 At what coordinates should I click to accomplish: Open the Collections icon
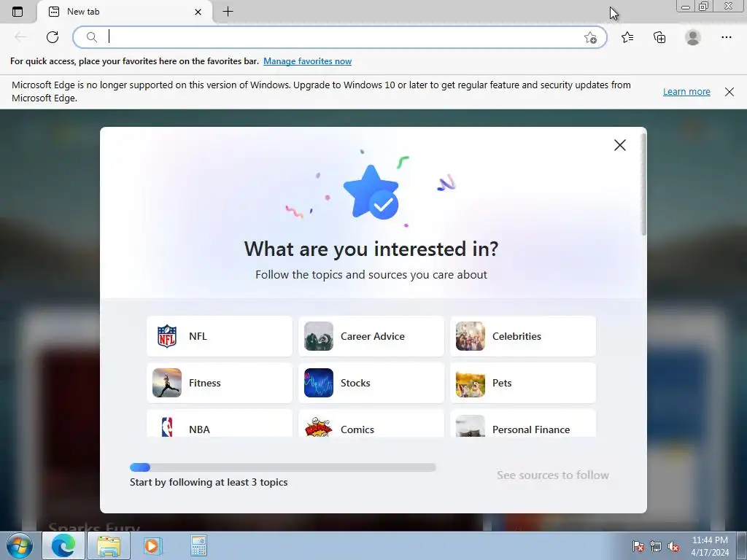pyautogui.click(x=659, y=37)
